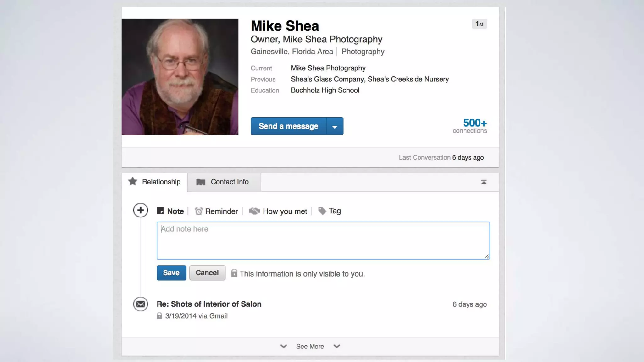
Task: Click the envelope icon beside Salon email
Action: click(140, 304)
